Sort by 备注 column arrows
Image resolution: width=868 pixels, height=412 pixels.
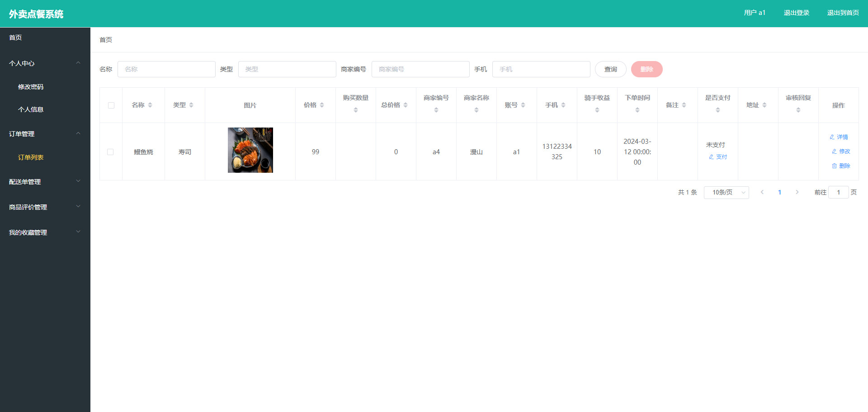(684, 105)
